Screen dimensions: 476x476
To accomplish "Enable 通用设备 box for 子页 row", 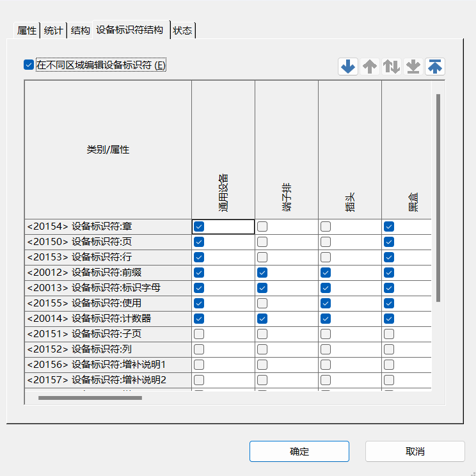I will 199,334.
